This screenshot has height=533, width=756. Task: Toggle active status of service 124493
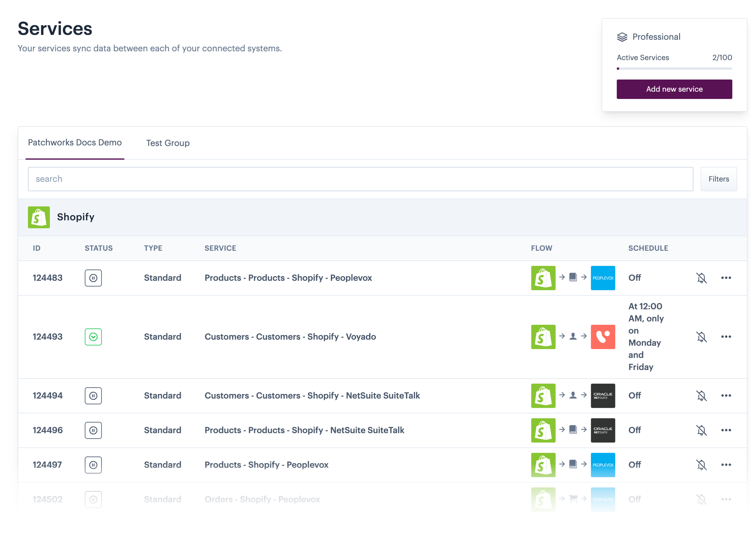[93, 337]
